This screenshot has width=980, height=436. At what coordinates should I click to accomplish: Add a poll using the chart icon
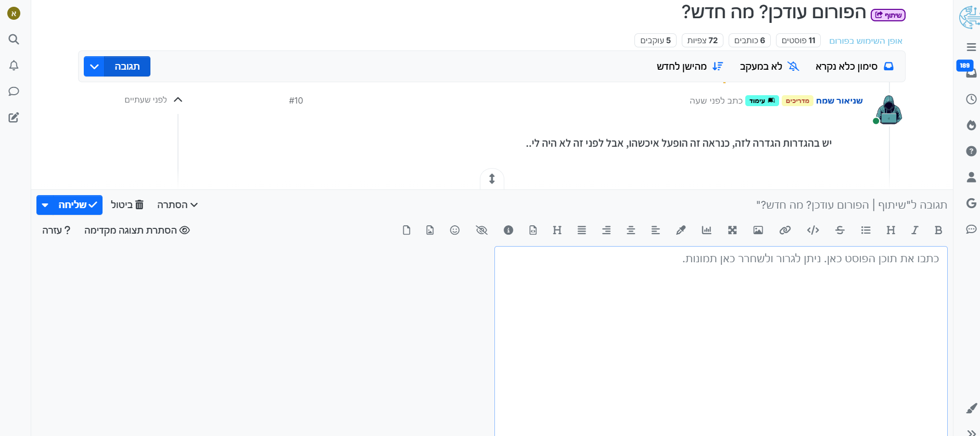pyautogui.click(x=706, y=230)
